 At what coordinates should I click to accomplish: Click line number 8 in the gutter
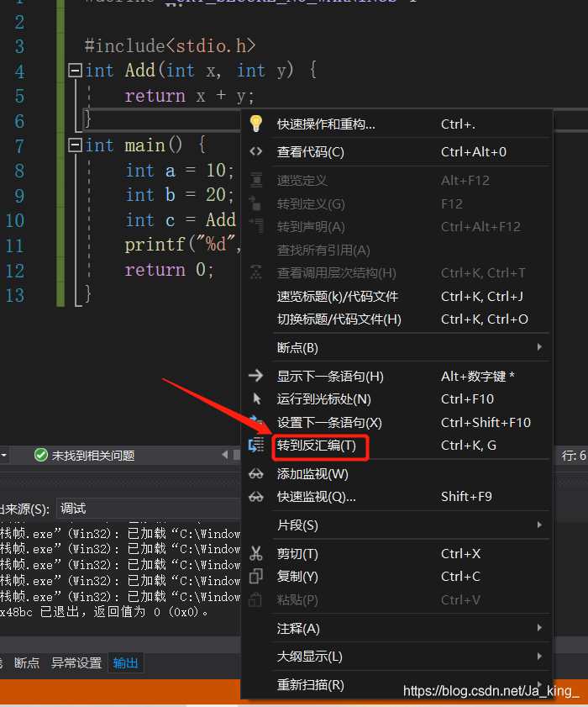pyautogui.click(x=19, y=171)
